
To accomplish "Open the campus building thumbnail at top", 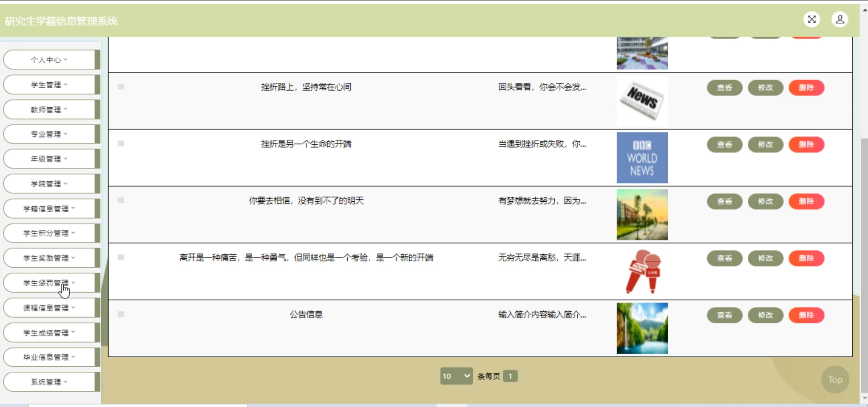I will tap(642, 53).
